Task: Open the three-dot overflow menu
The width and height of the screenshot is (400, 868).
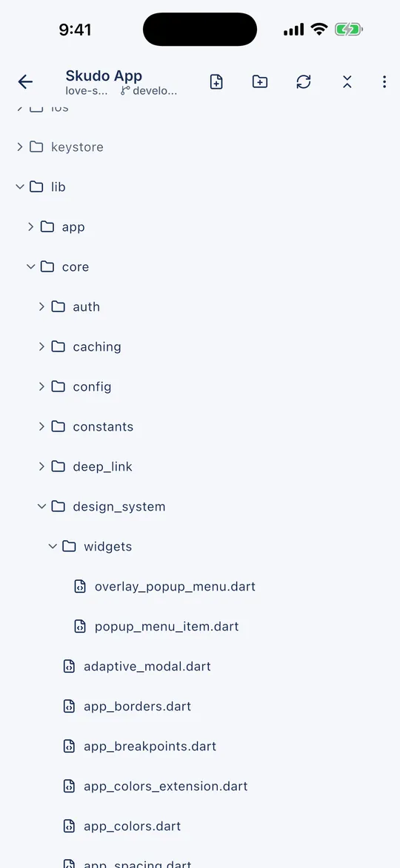Action: (384, 82)
